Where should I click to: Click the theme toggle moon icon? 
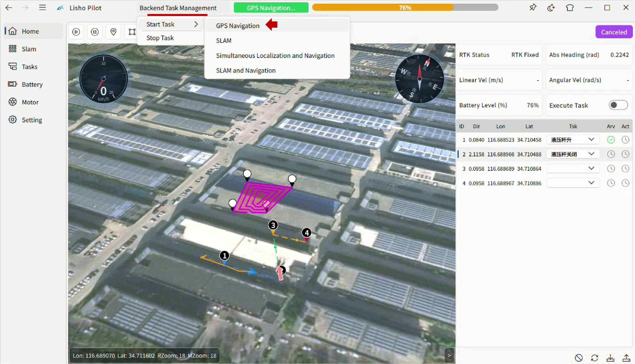(x=551, y=8)
